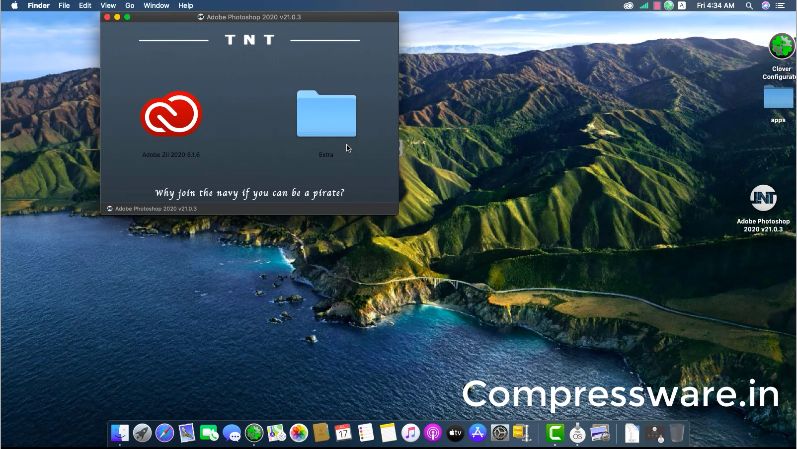Viewport: 797px width, 449px height.
Task: Open the Window menu
Action: tap(156, 6)
